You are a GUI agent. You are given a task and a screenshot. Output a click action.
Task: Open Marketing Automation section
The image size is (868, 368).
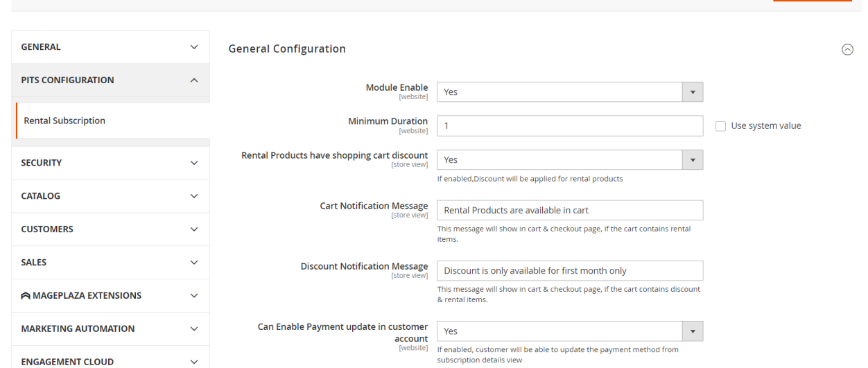pos(110,328)
